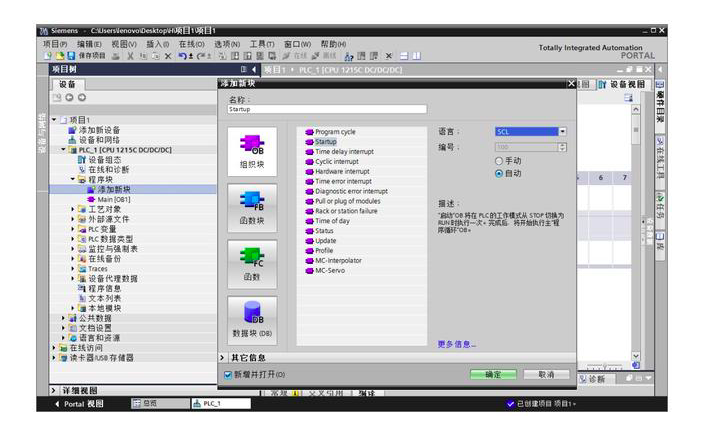
Task: Expand the 详细视图 panel
Action: coord(54,391)
